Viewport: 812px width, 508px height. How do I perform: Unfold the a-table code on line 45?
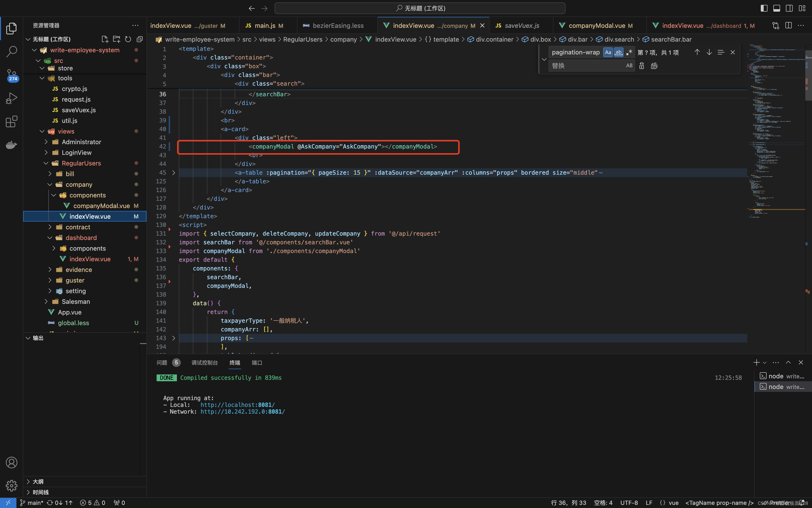[x=174, y=173]
